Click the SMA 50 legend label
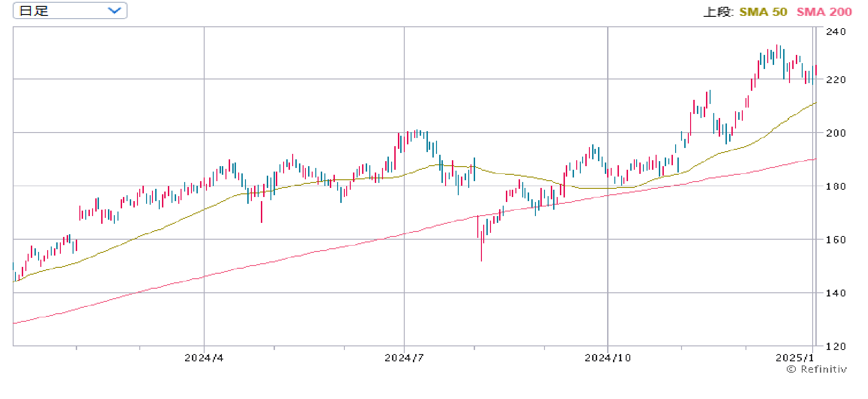The height and width of the screenshot is (399, 868). coord(763,12)
